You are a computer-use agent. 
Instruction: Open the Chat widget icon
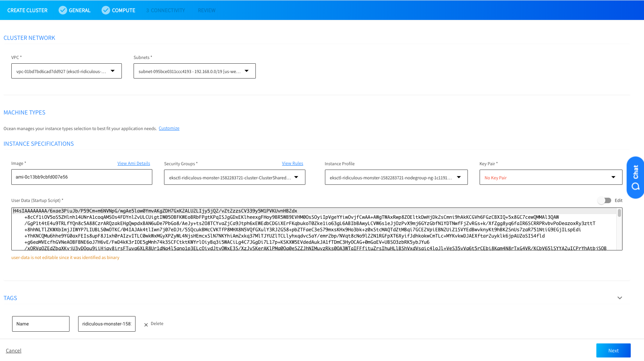[x=635, y=178]
